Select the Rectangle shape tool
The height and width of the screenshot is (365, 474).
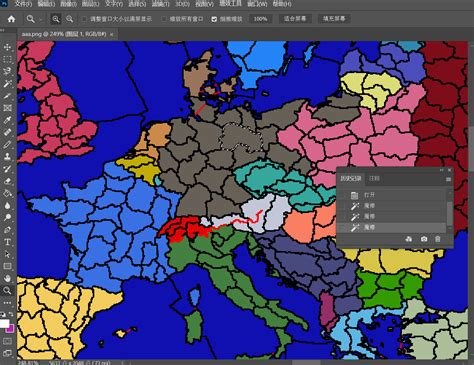[x=7, y=266]
